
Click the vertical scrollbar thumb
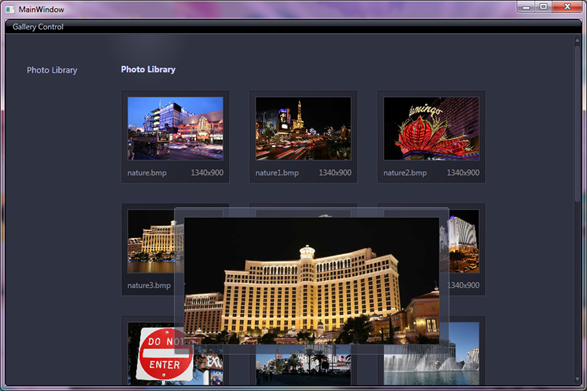tap(577, 124)
